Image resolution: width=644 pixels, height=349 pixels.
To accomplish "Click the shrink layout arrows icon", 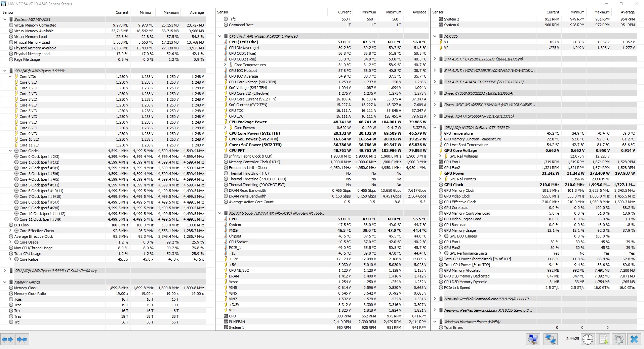I will 22,339.
